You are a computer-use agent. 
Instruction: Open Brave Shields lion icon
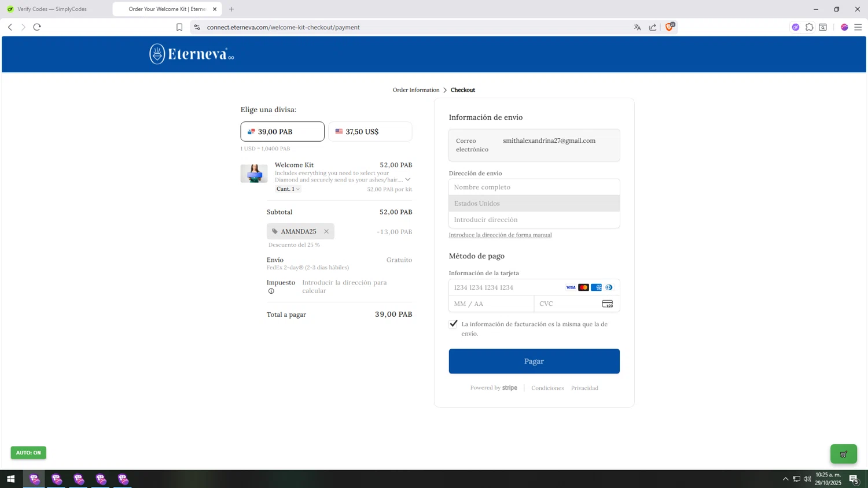click(x=670, y=27)
